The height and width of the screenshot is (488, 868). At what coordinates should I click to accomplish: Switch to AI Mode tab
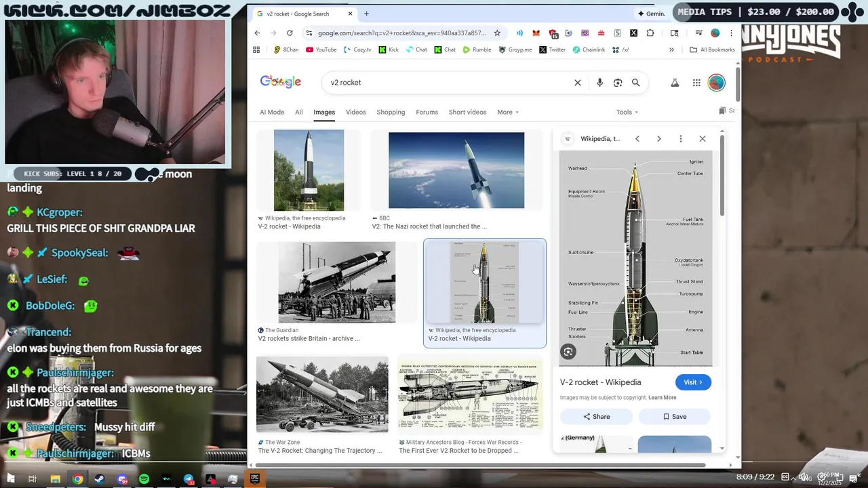tap(272, 112)
